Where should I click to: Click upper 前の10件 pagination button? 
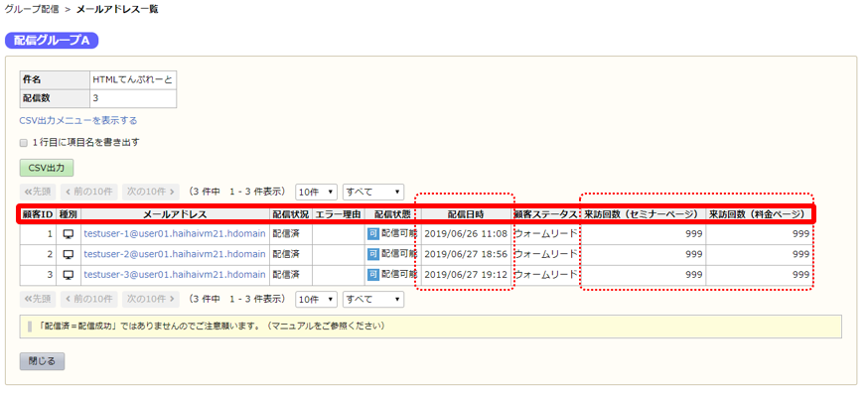point(89,192)
